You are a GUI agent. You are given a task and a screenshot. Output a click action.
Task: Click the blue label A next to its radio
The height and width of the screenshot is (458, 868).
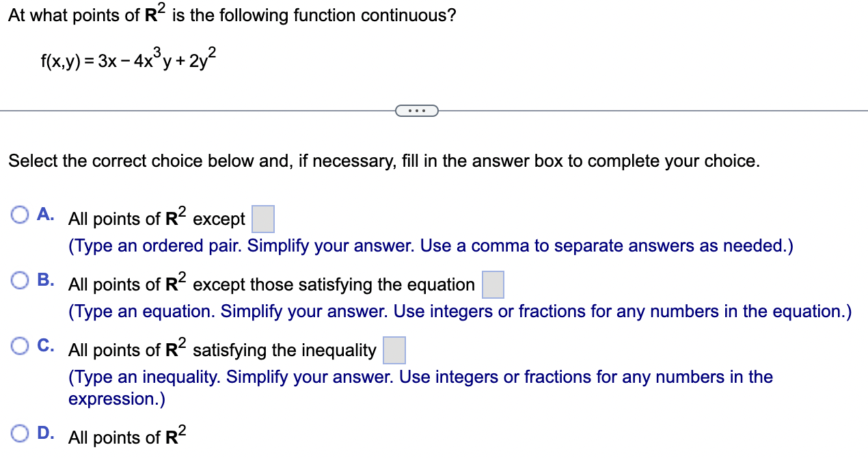(x=44, y=215)
